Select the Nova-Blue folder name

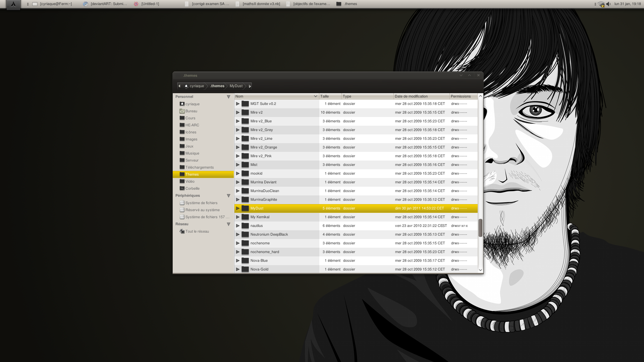[259, 261]
